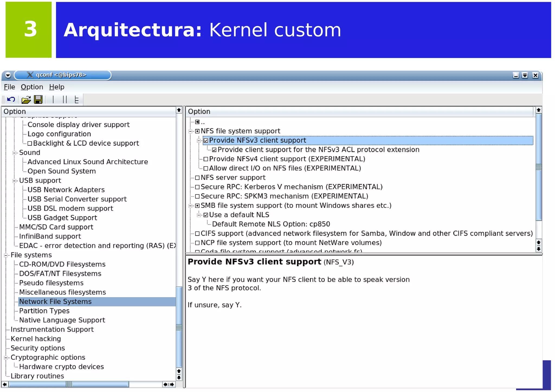Screen dimensions: 555x392
Task: Click right pane scroll-up arrow at top
Action: tap(539, 110)
